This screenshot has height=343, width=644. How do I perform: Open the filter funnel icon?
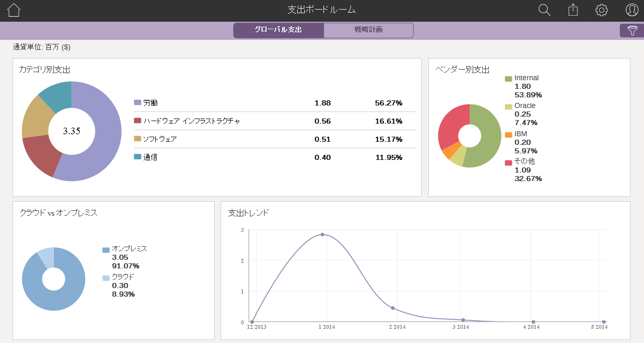[x=632, y=31]
